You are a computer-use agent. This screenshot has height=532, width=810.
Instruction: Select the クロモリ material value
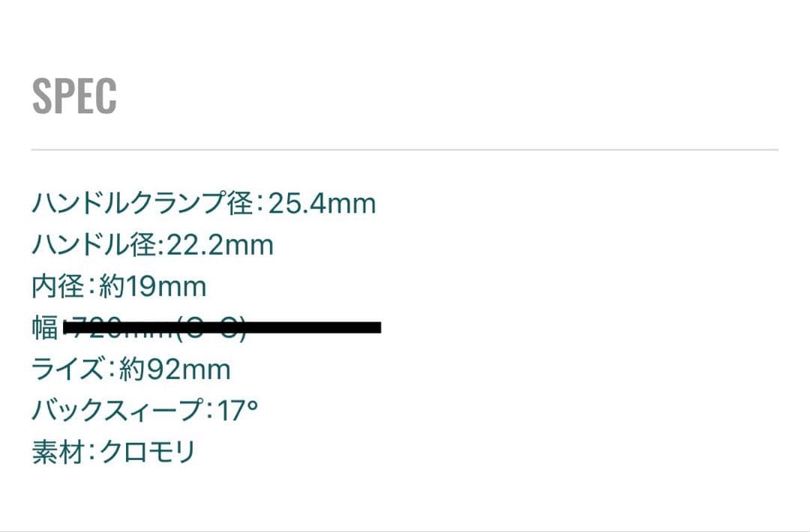[x=148, y=453]
